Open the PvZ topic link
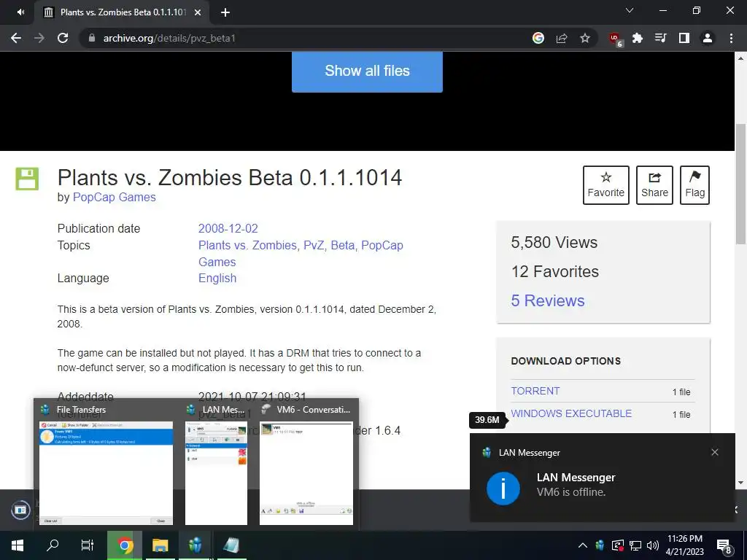The image size is (747, 560). click(x=314, y=245)
